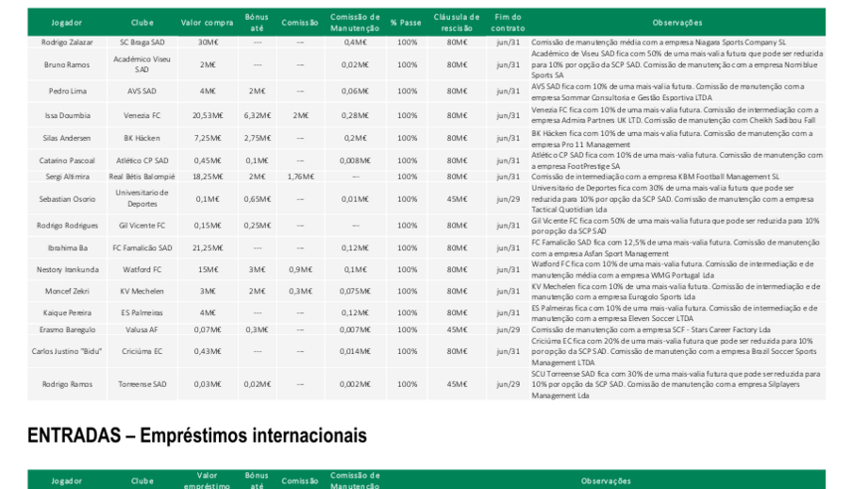
Task: Select player name 'Sergi Altimira'
Action: [67, 177]
